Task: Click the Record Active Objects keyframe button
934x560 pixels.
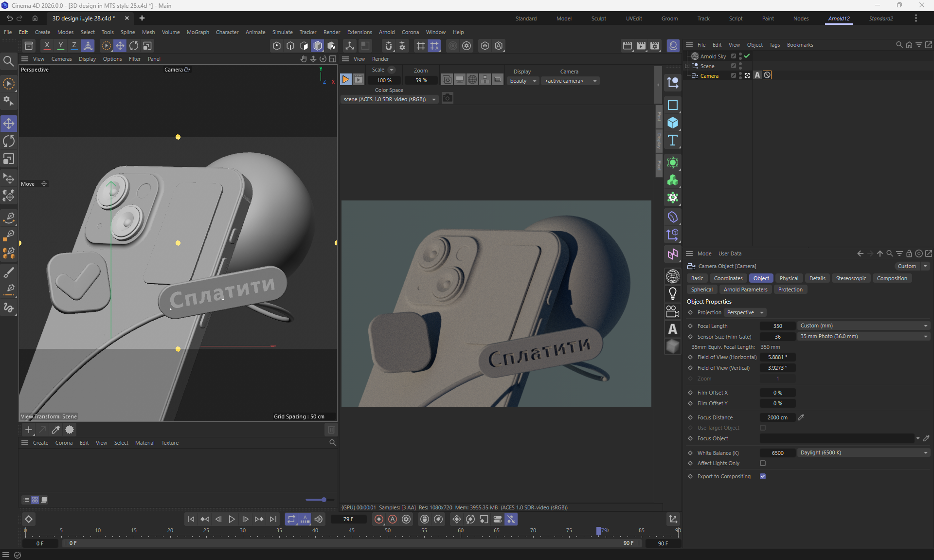Action: pos(378,519)
